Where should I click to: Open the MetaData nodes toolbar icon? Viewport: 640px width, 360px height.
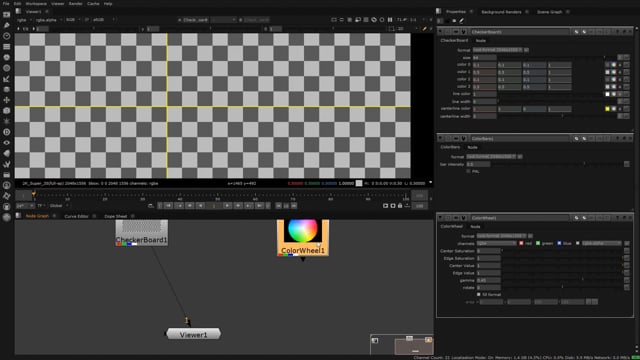(x=7, y=153)
